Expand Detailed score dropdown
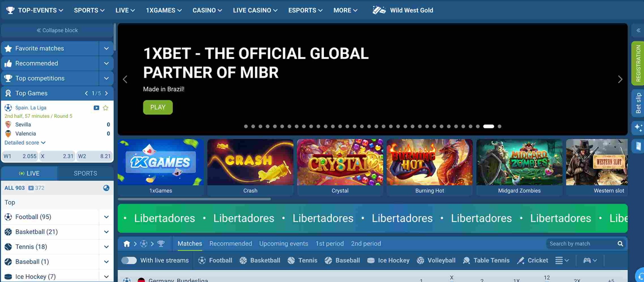This screenshot has width=644, height=282. click(x=25, y=143)
